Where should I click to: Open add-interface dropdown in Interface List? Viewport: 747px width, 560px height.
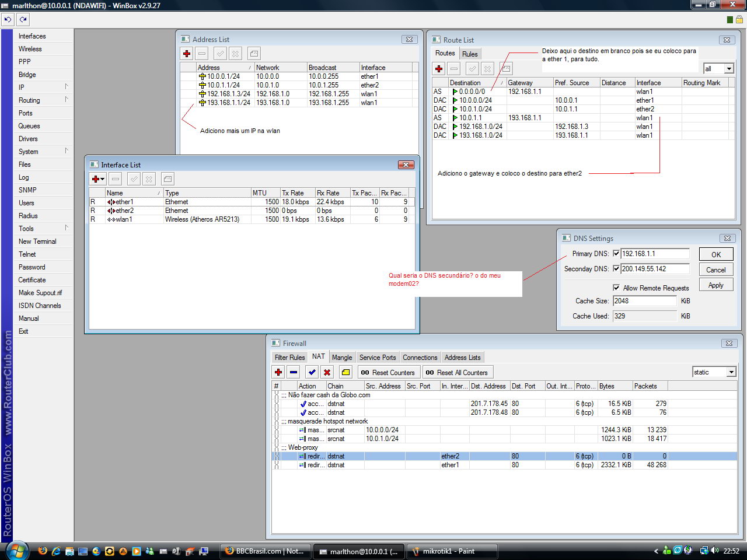97,179
